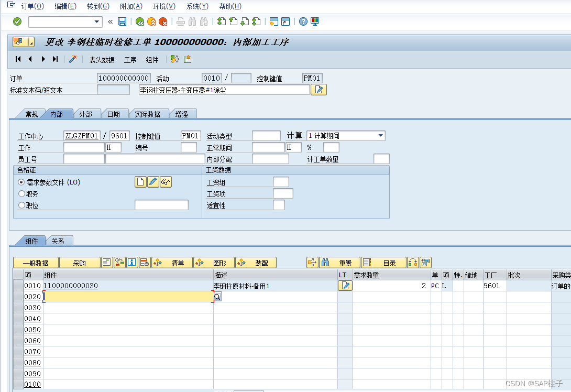Click the 采购 button

(x=80, y=263)
